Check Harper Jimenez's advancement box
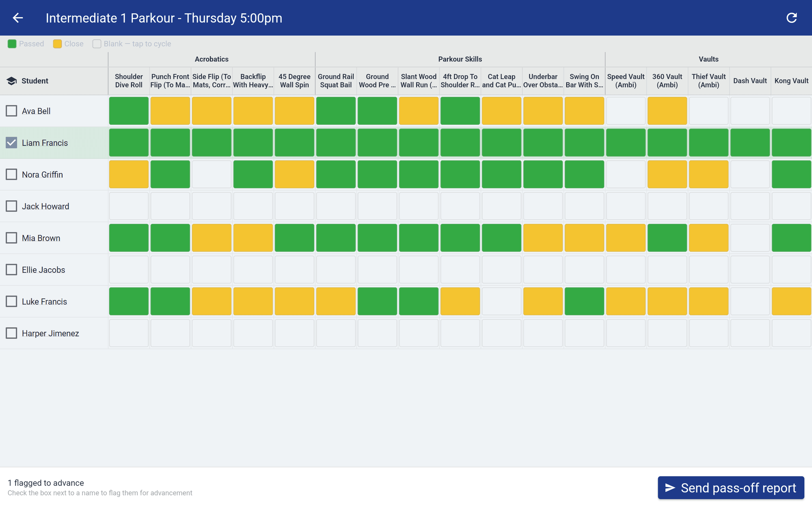Viewport: 812px width, 508px height. point(11,333)
